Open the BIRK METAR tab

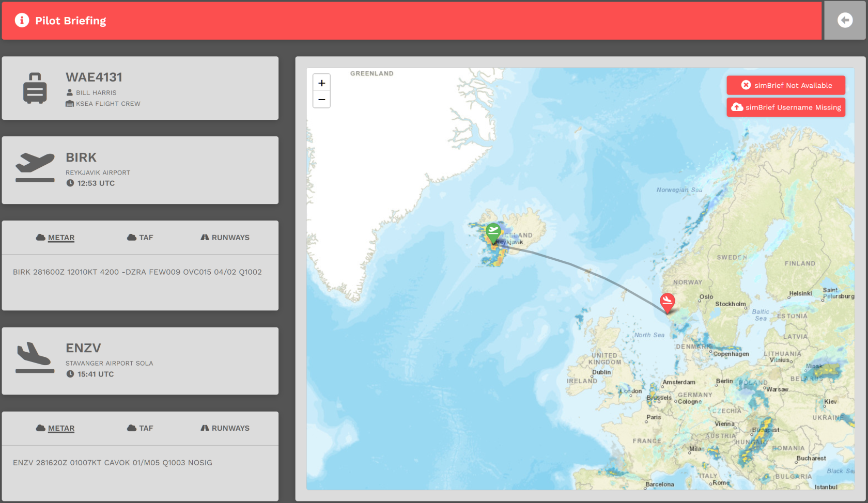pos(55,238)
